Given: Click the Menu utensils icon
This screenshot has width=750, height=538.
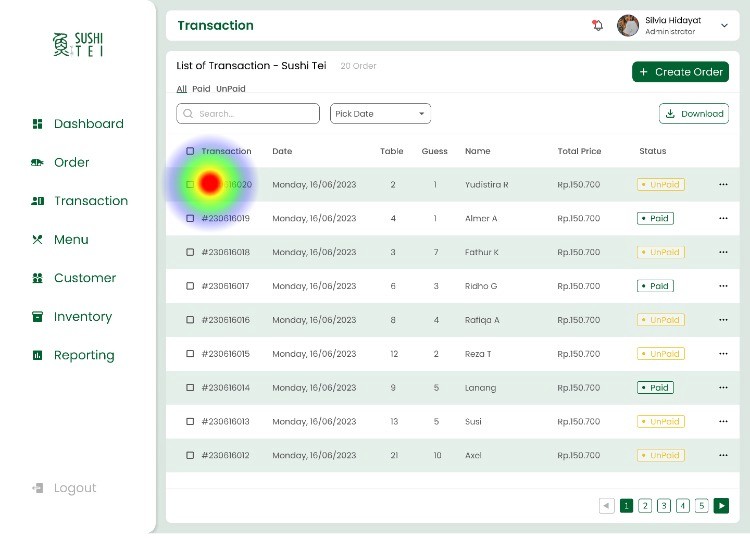Looking at the screenshot, I should tap(37, 240).
